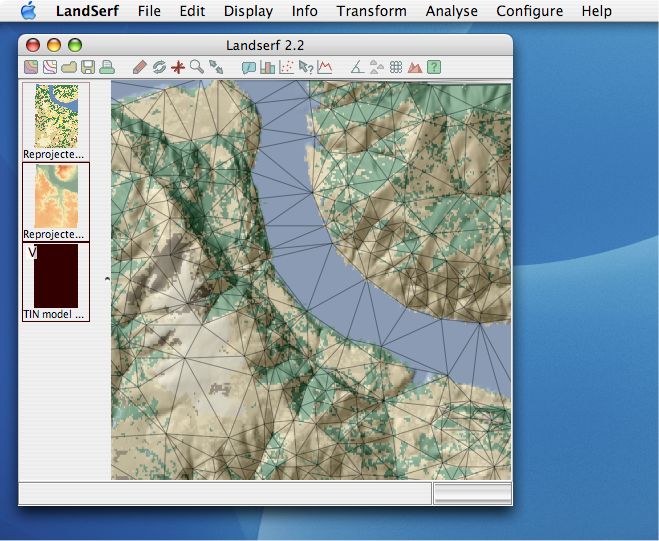659x541 pixels.
Task: Click the grid lattice icon
Action: point(395,67)
